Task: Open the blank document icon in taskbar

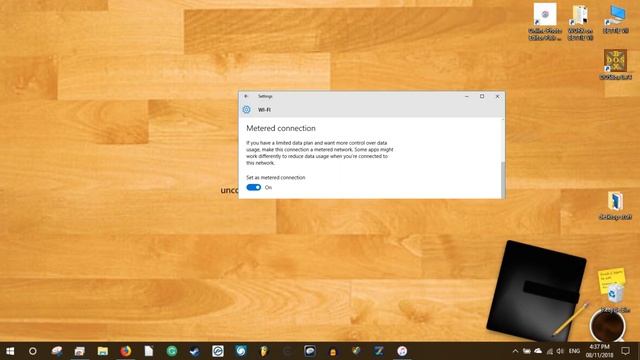Action: pos(149,351)
